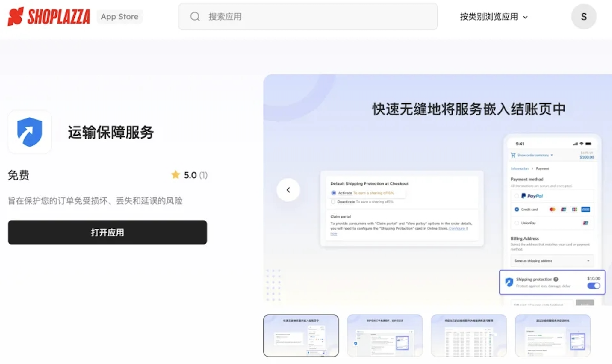Enable the Shipping protection toggle

coord(594,285)
